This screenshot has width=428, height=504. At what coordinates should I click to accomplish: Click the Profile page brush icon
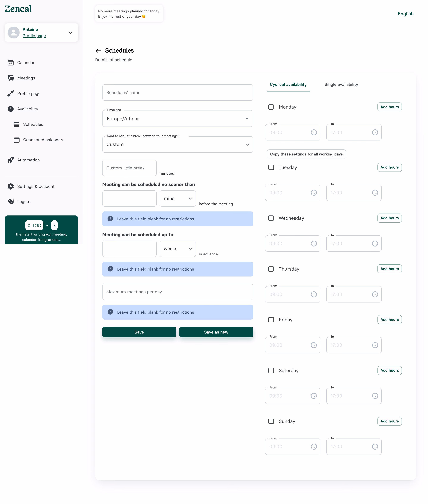pos(11,93)
